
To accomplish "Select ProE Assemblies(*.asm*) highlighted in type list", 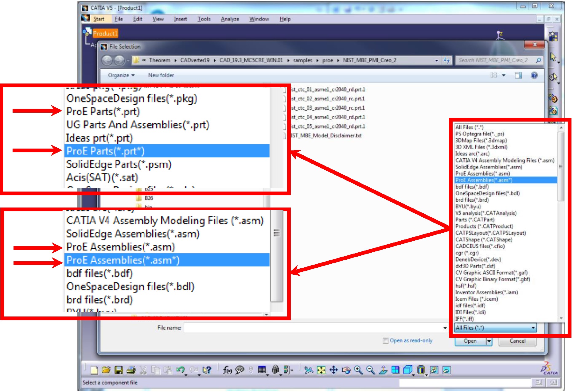I will pos(506,180).
